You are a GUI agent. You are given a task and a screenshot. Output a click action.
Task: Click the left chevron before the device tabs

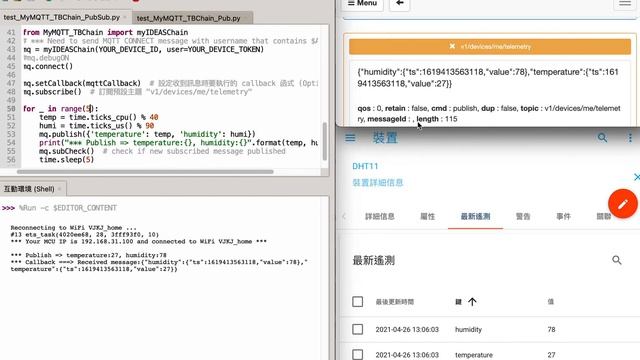tap(344, 216)
